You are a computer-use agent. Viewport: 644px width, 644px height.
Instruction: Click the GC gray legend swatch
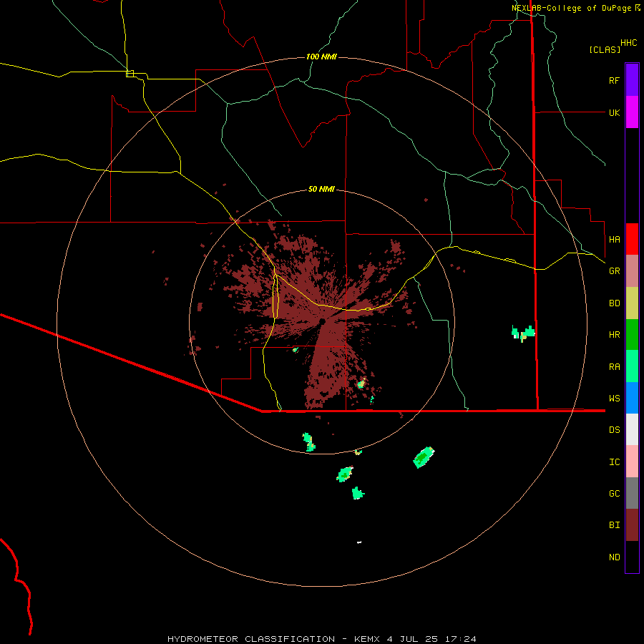tap(632, 493)
